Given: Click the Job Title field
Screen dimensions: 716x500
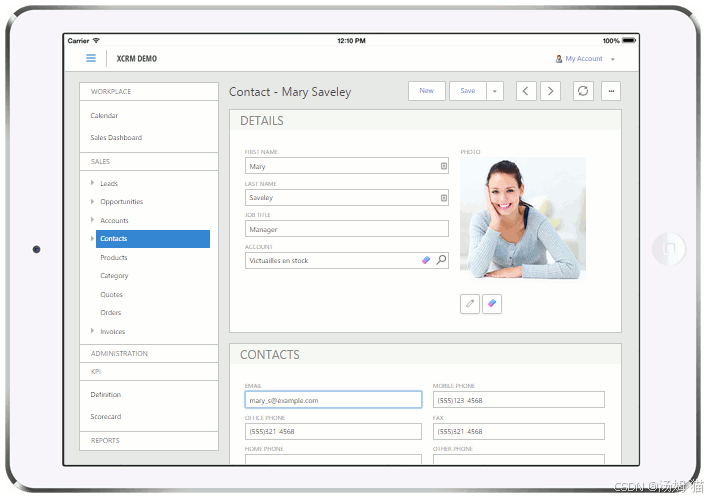Looking at the screenshot, I should 347,229.
